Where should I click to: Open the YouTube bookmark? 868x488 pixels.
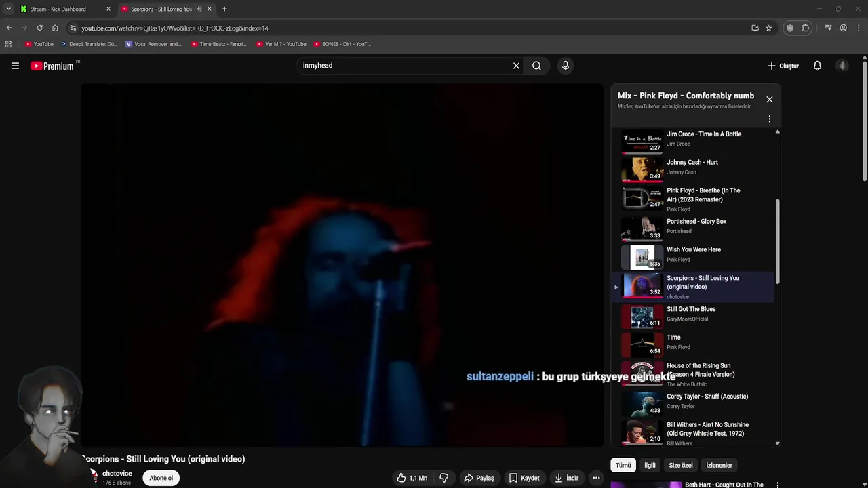click(39, 44)
